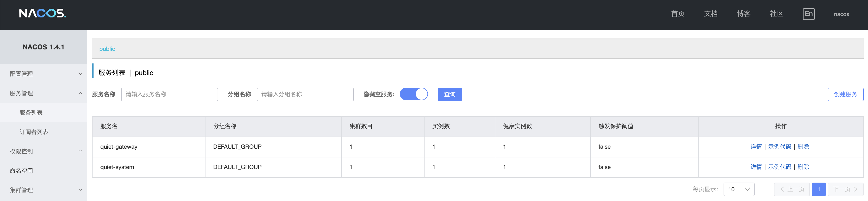The width and height of the screenshot is (868, 201).
Task: Click the NACOS 1.4.1 sidebar title
Action: point(43,47)
